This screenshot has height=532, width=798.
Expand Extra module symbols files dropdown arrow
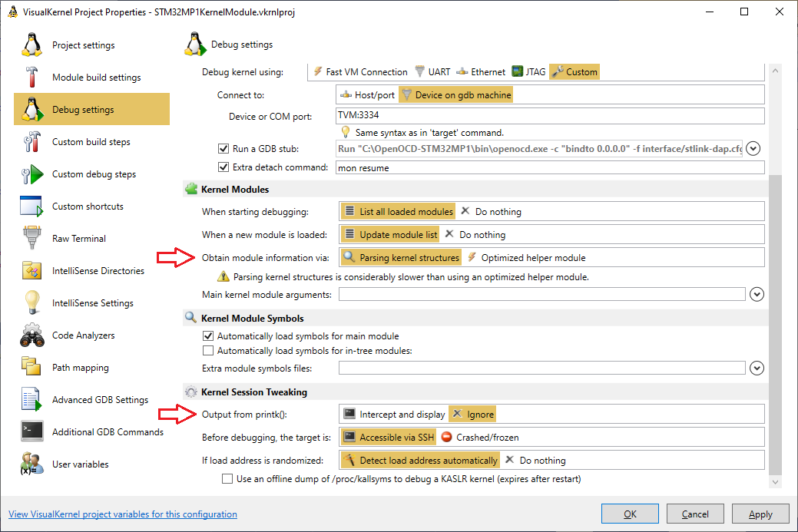tap(757, 368)
